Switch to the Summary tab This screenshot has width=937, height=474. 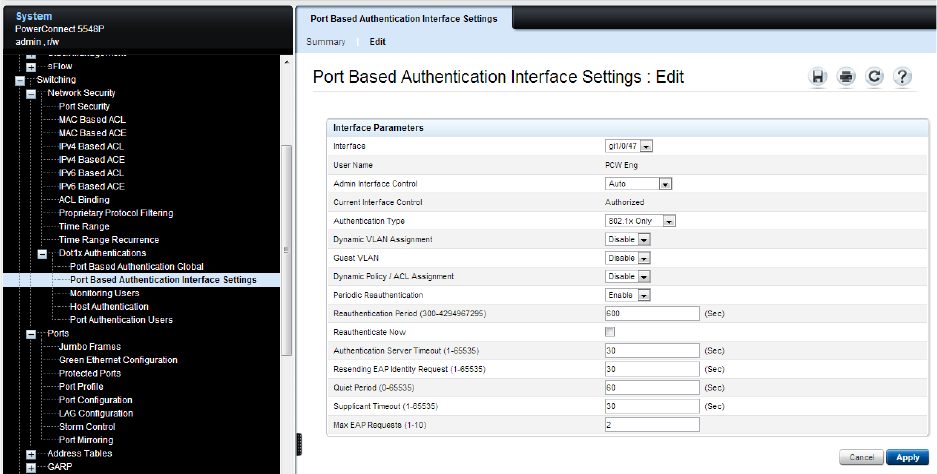pyautogui.click(x=325, y=42)
